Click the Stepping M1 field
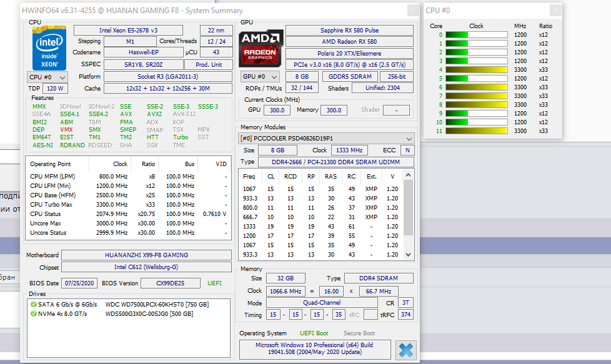Screen dimensions: 611x364 (x=130, y=41)
